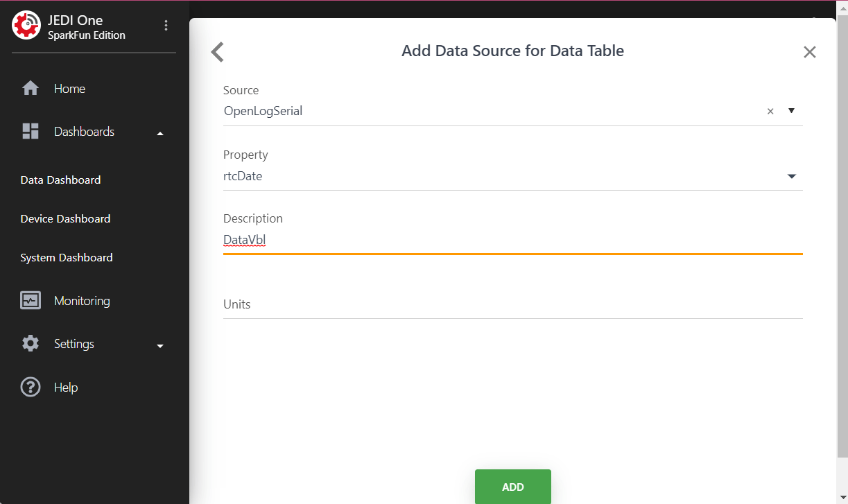Expand the Property rtcDate dropdown
The image size is (848, 504).
[791, 176]
